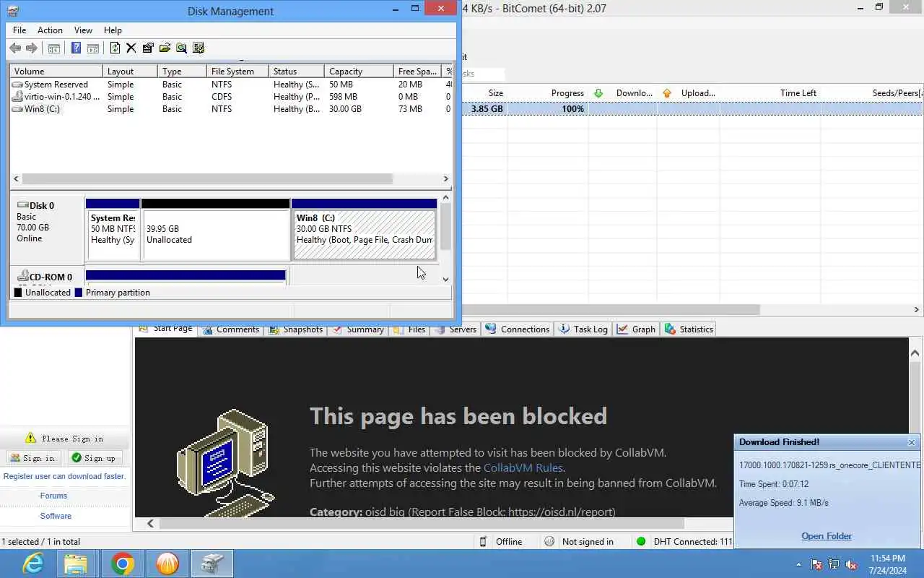Click Show/Hide Action Pane toolbar icon

pos(92,48)
